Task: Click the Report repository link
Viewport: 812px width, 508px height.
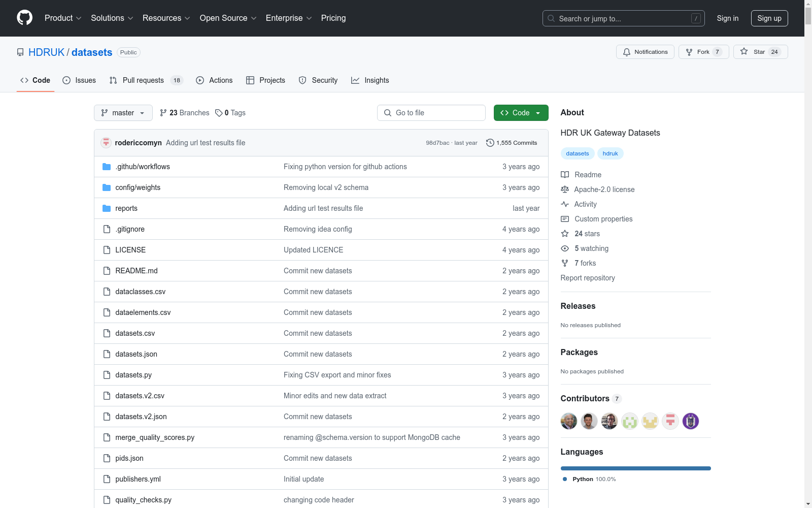Action: coord(588,278)
